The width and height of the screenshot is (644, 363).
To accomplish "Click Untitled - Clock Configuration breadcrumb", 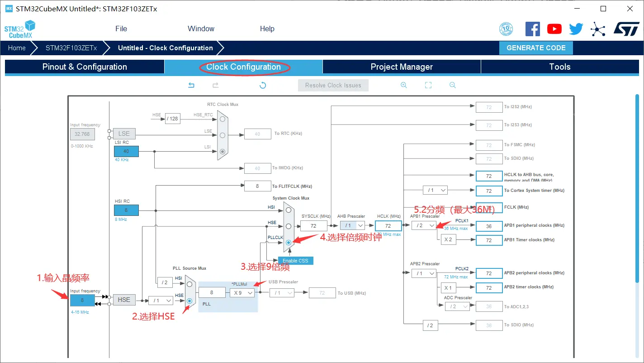I will 166,48.
